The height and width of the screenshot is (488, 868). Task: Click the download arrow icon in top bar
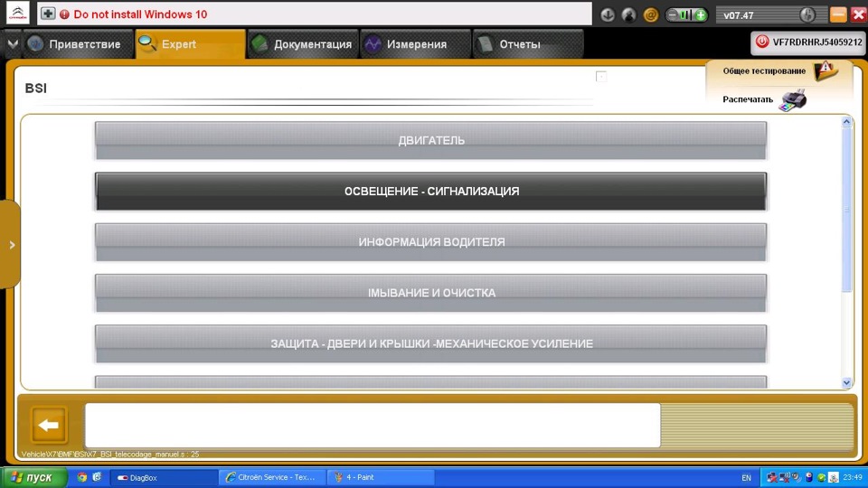(x=608, y=15)
